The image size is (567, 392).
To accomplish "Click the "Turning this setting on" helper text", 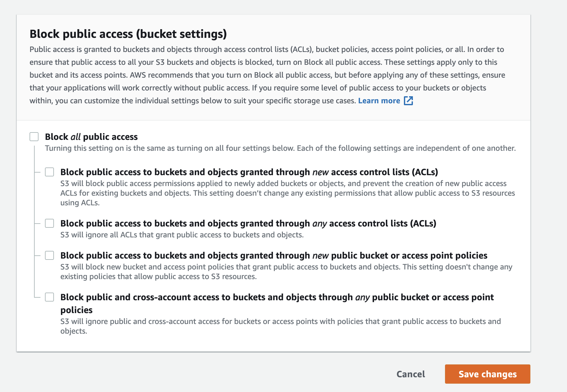I will 280,148.
